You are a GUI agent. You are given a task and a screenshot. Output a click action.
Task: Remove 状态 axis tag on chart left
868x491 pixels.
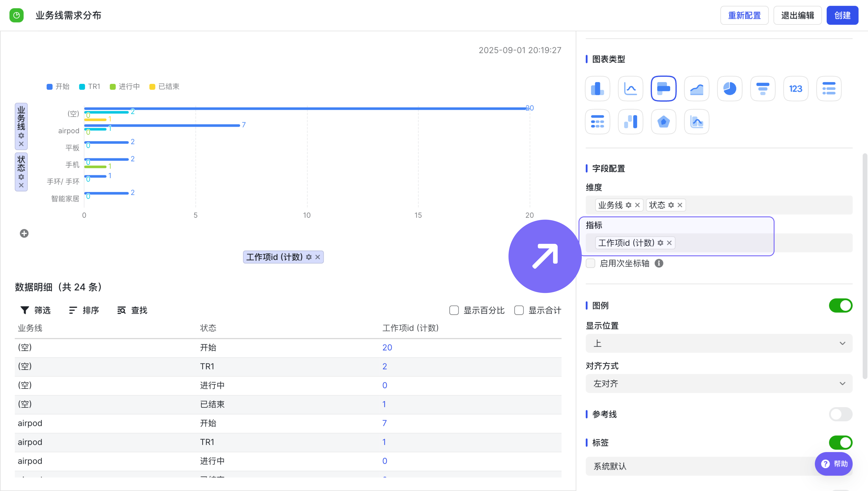point(21,185)
